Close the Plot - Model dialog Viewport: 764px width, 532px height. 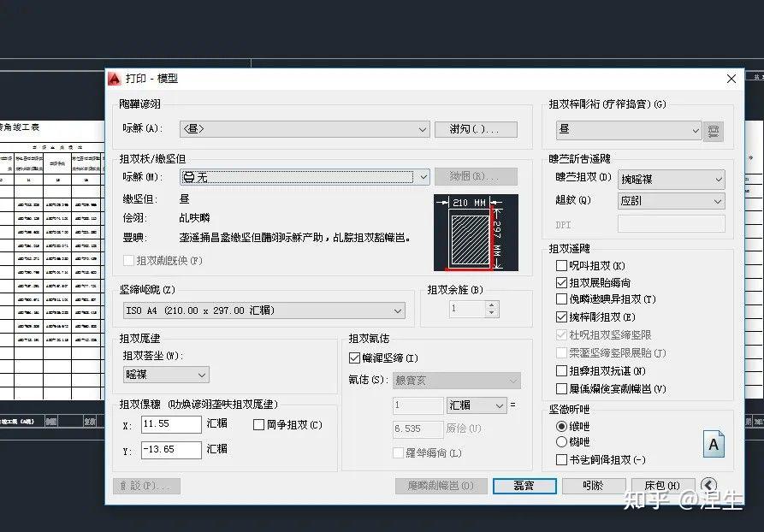(731, 79)
